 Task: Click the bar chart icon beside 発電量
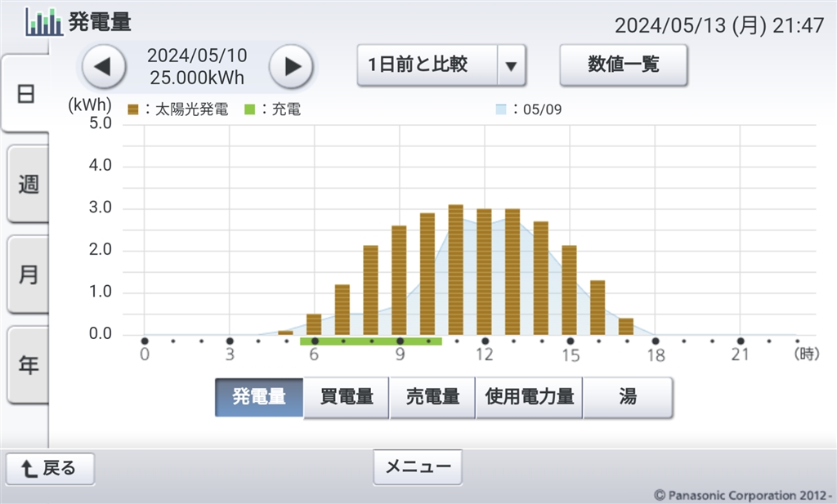coord(44,22)
